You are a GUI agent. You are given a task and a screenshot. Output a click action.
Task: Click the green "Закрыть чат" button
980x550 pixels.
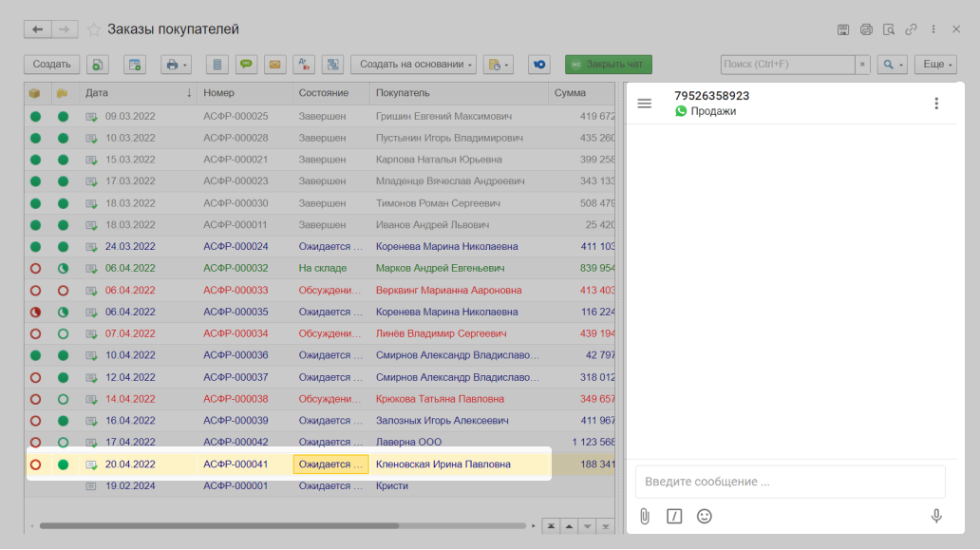click(608, 65)
